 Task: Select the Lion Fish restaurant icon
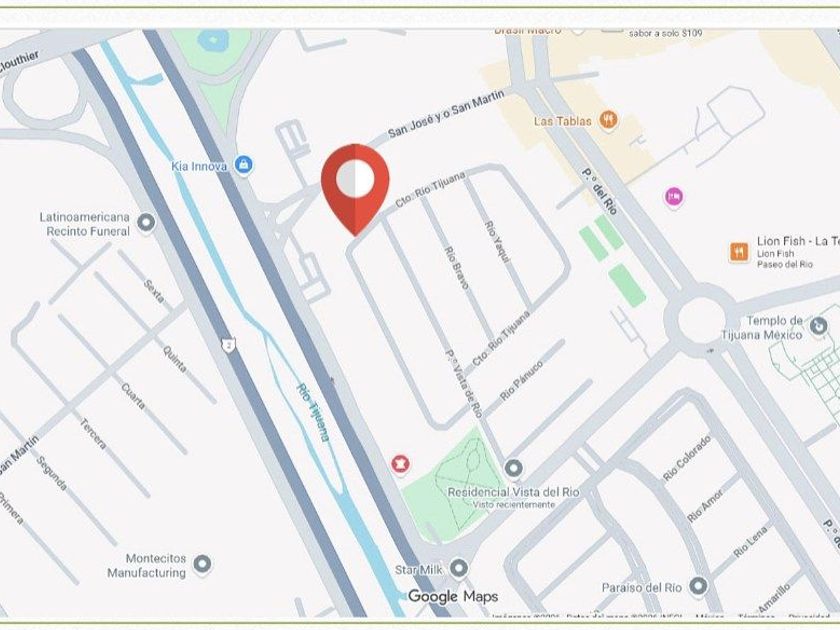tap(739, 252)
